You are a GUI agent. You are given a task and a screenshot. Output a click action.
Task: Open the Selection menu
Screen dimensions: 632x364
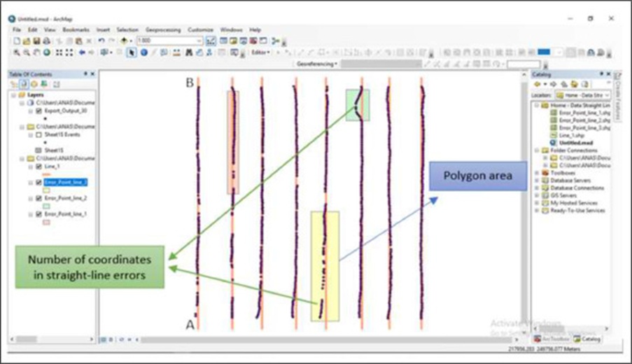click(x=127, y=30)
